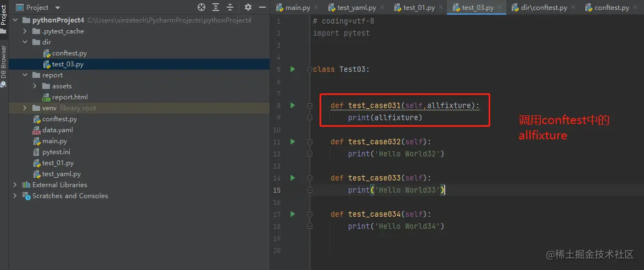Expand the venv library root folder

(25, 108)
